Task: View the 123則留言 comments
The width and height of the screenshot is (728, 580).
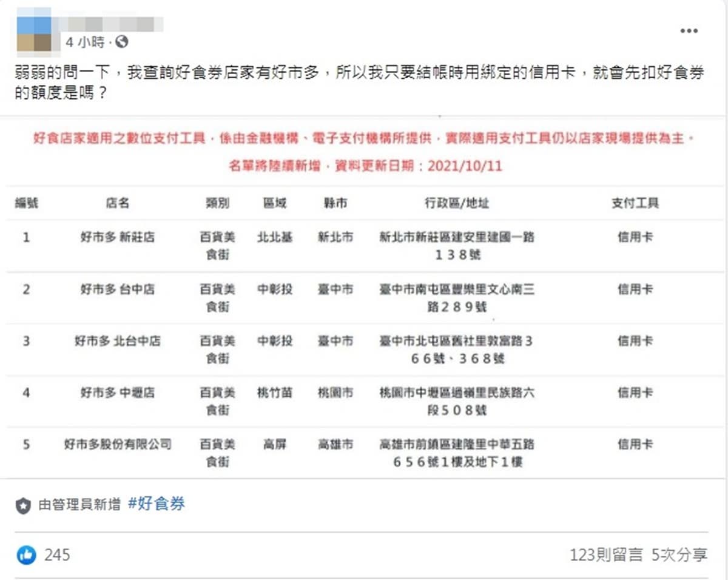Action: click(606, 555)
